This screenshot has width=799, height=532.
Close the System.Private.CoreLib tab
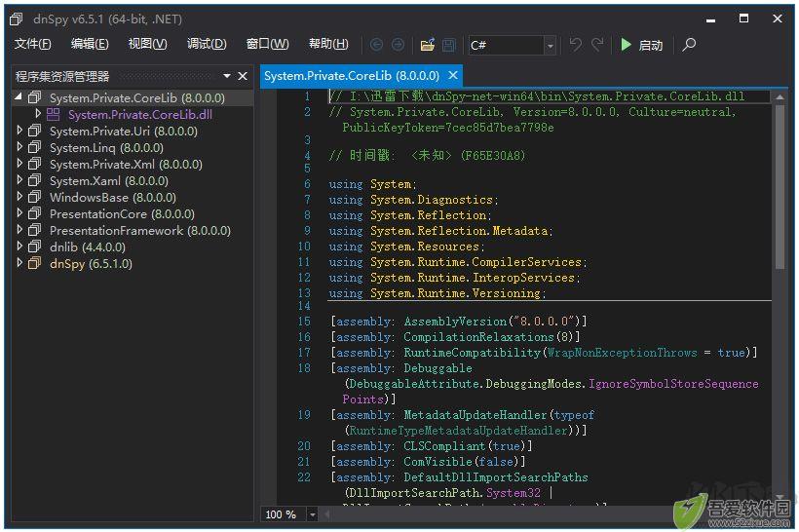click(x=452, y=75)
